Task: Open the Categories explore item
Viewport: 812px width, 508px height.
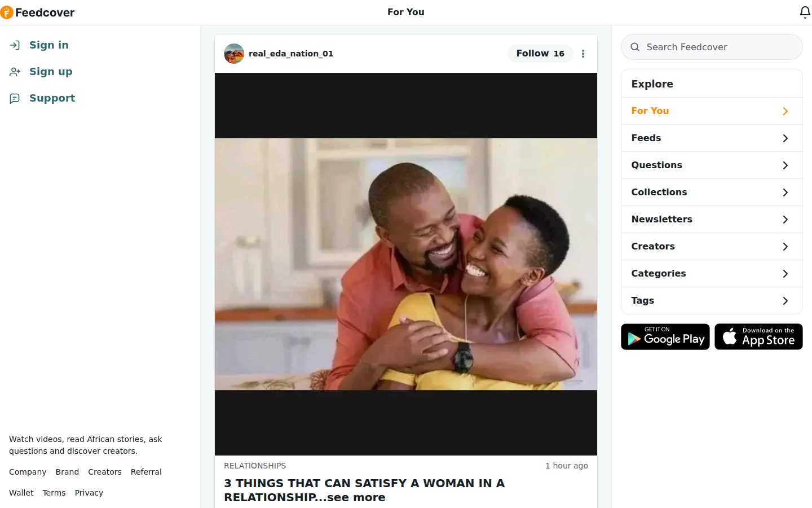Action: click(712, 274)
